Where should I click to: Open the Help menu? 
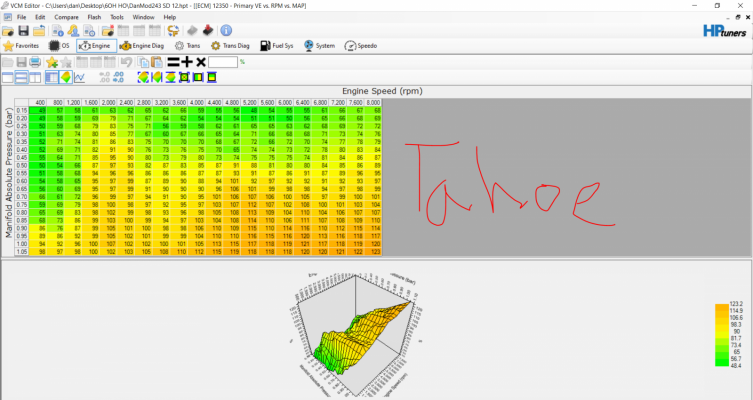(x=170, y=17)
